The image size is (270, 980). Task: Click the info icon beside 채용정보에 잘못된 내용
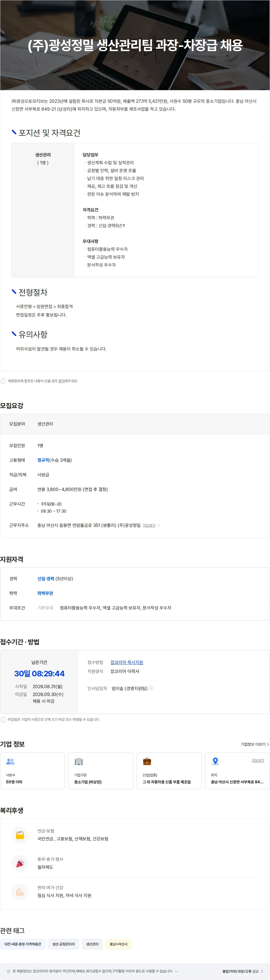pos(3,381)
